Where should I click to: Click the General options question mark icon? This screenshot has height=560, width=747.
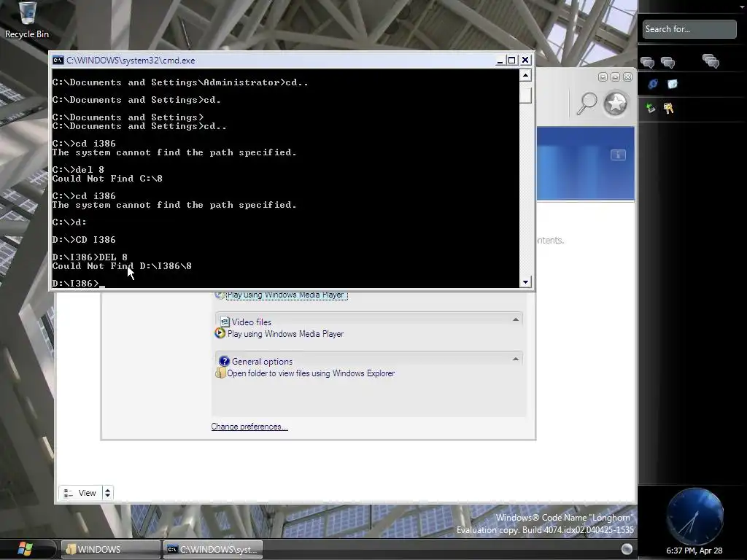pos(224,361)
